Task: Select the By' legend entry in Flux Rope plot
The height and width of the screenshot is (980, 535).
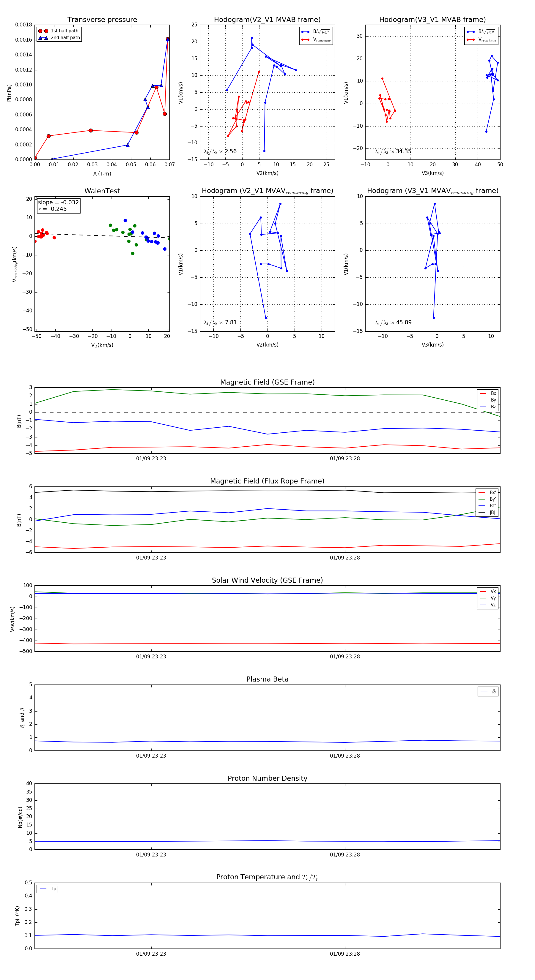Action: (x=487, y=499)
